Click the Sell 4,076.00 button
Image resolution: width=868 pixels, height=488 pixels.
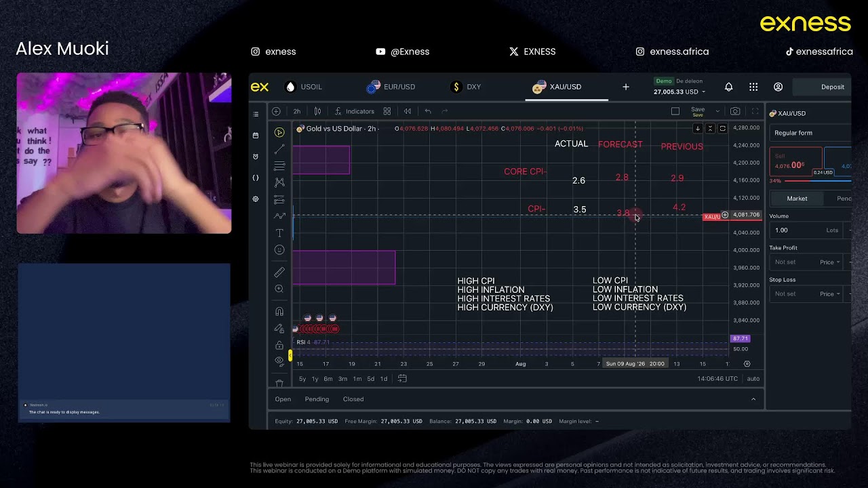[x=795, y=161]
